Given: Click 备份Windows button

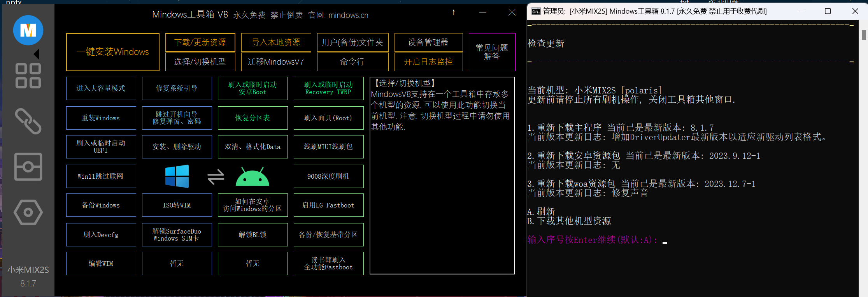Looking at the screenshot, I should (x=101, y=205).
